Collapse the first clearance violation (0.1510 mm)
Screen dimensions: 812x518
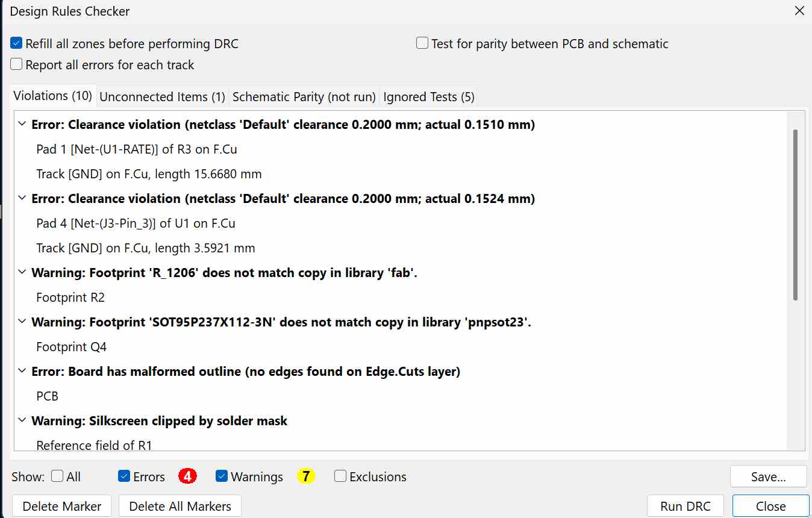click(22, 125)
